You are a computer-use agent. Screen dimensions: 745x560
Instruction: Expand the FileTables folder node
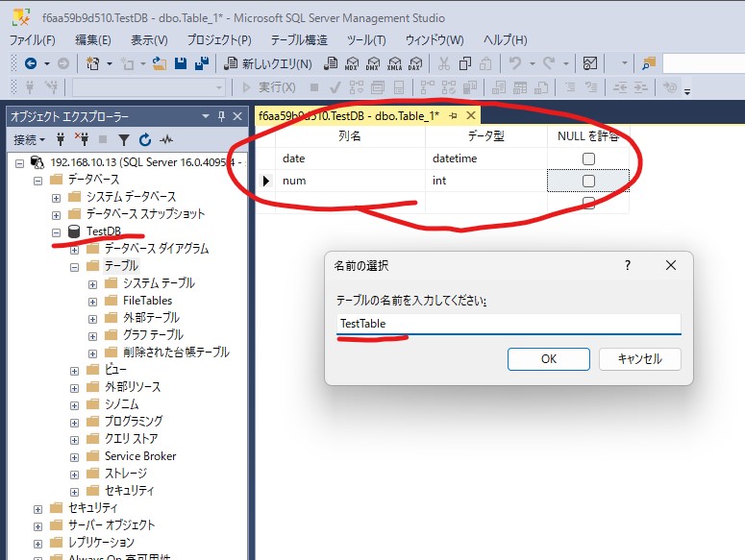coord(92,302)
